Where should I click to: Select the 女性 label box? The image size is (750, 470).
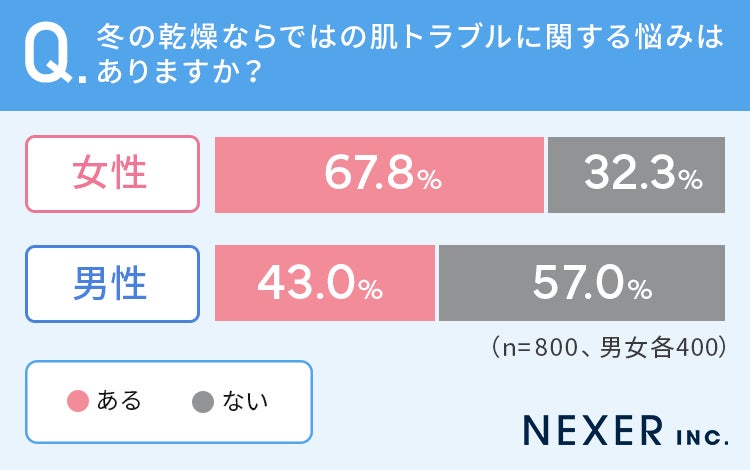111,173
